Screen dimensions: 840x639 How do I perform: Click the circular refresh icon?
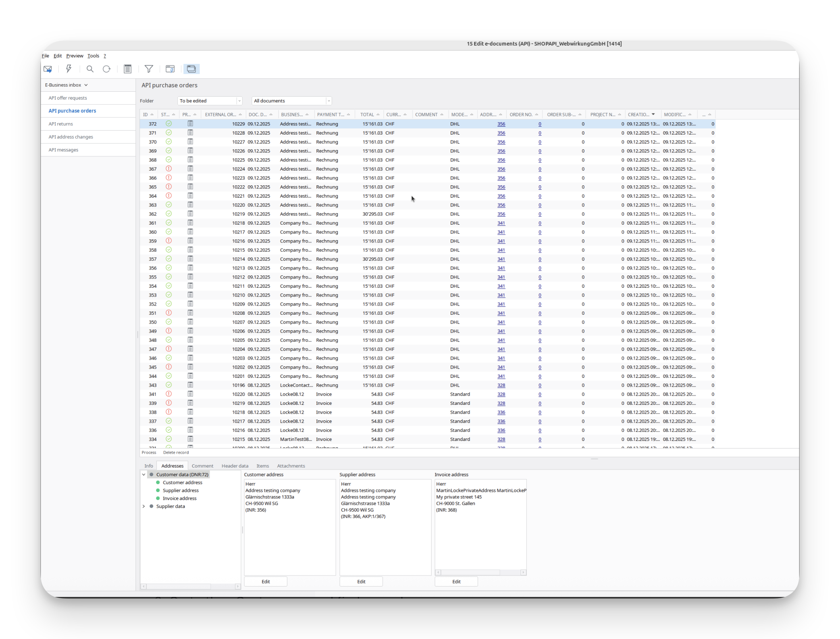point(106,69)
